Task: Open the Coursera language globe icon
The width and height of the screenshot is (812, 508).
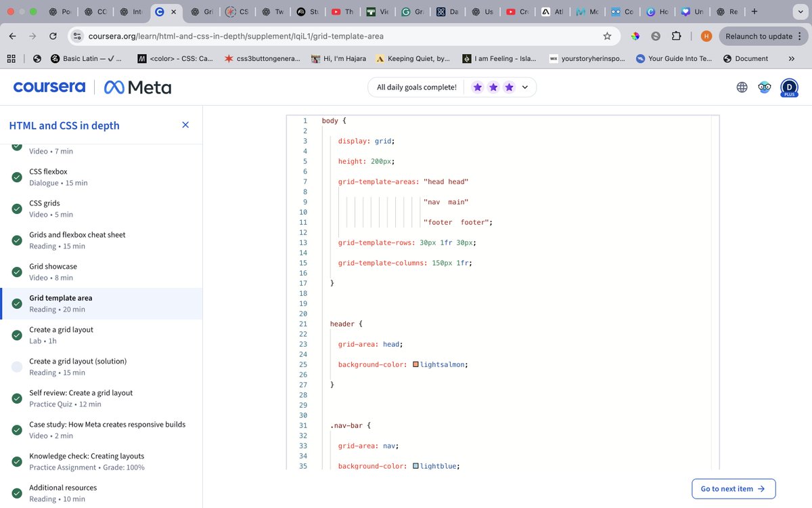Action: pyautogui.click(x=742, y=87)
